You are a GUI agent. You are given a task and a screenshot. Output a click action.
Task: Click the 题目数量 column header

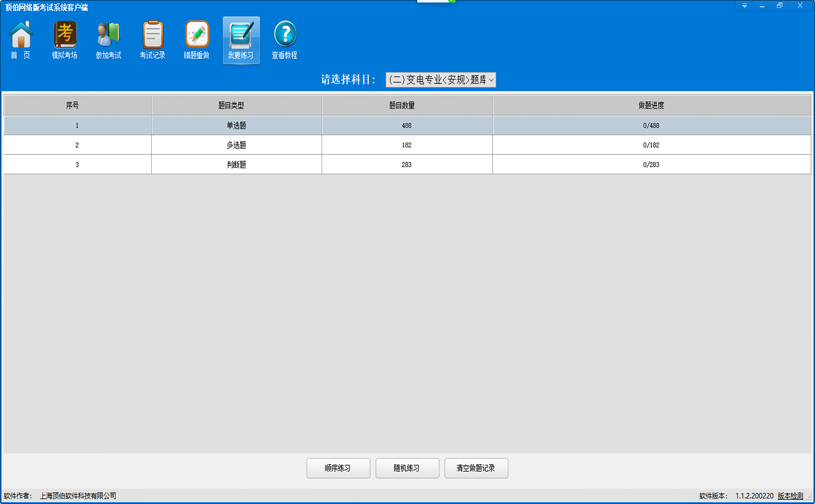(x=402, y=105)
